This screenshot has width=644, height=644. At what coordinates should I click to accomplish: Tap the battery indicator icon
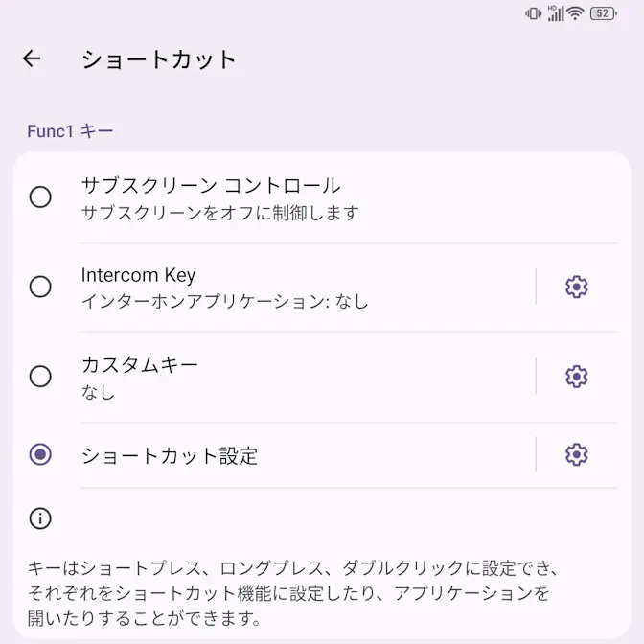(x=603, y=13)
